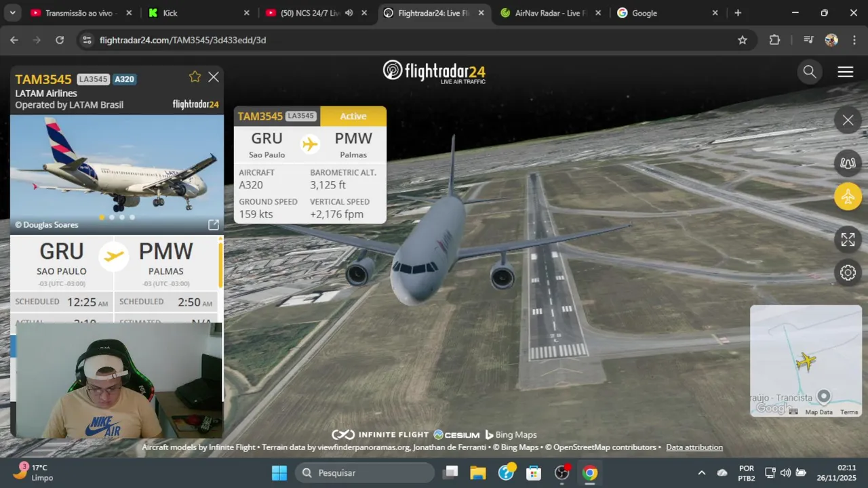
Task: Click the flightradar24 logo at top
Action: 434,71
